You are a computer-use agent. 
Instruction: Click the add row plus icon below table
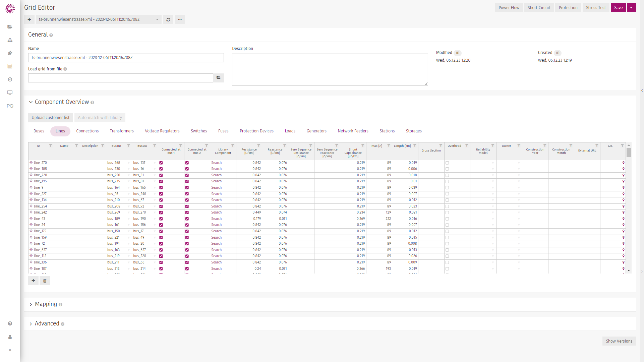[33, 281]
